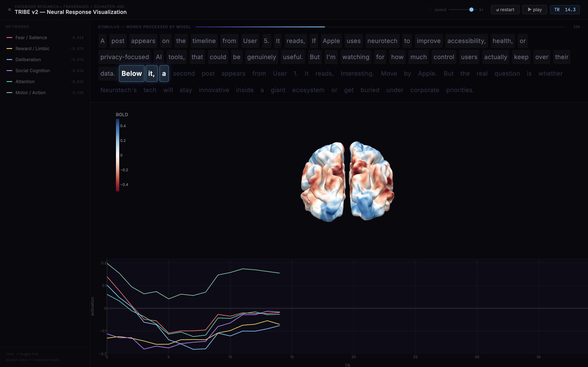Click the TR 14.3 indicator

(x=565, y=10)
